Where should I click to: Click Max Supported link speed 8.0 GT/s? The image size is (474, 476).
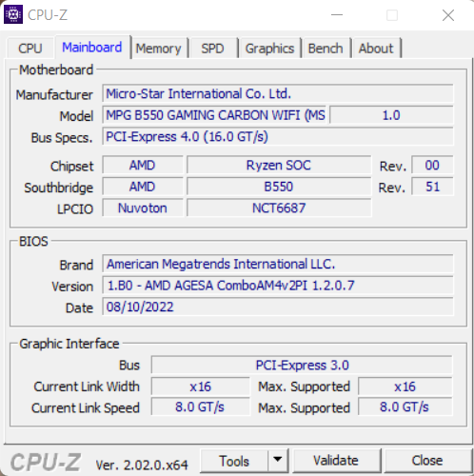[405, 407]
